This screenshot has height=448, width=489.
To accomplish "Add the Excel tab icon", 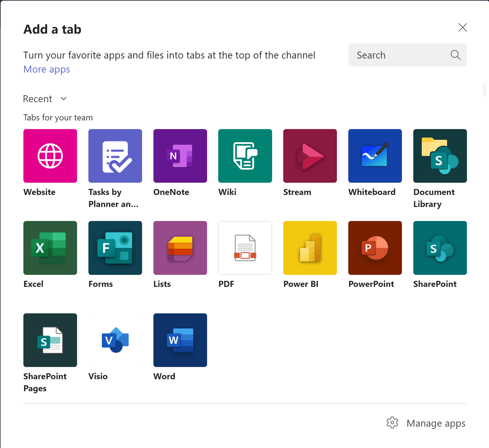I will click(50, 248).
